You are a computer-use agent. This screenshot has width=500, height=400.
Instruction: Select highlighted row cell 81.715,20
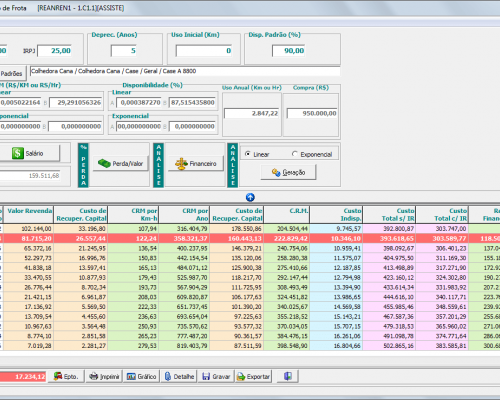29,239
